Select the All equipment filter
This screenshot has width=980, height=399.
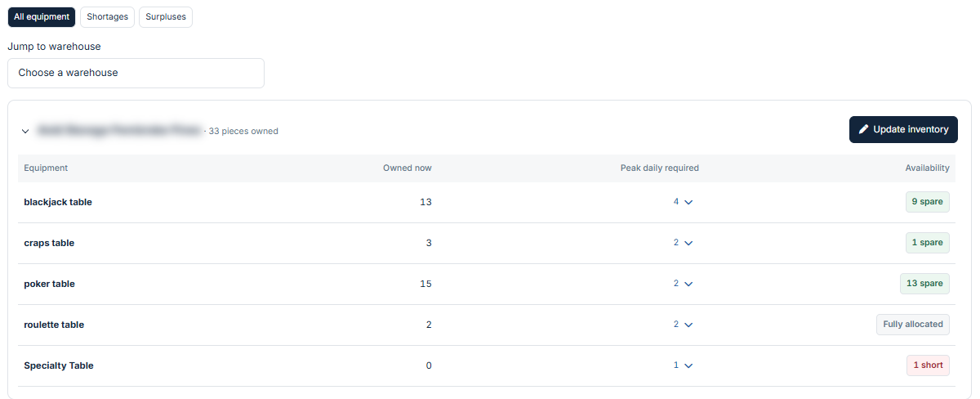point(42,17)
